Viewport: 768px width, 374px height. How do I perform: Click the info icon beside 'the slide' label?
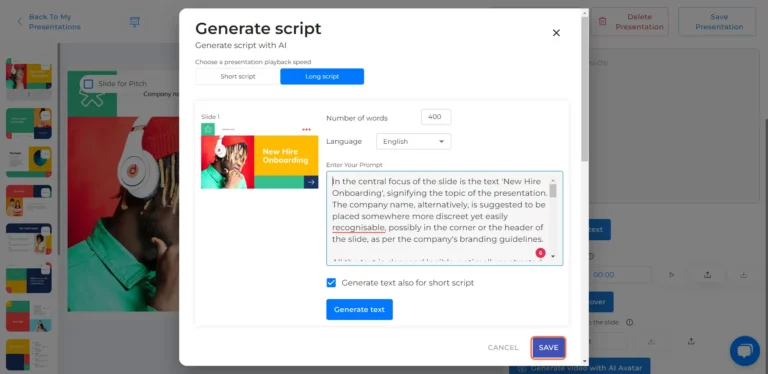(629, 323)
